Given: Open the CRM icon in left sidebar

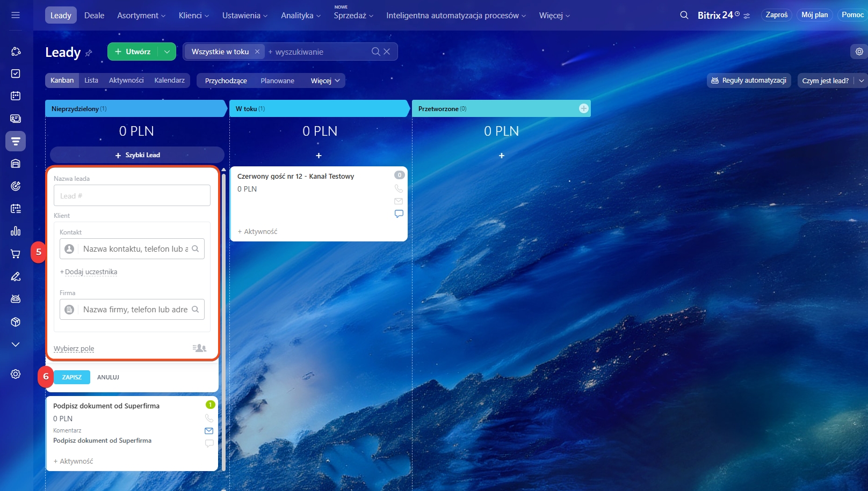Looking at the screenshot, I should pyautogui.click(x=16, y=141).
